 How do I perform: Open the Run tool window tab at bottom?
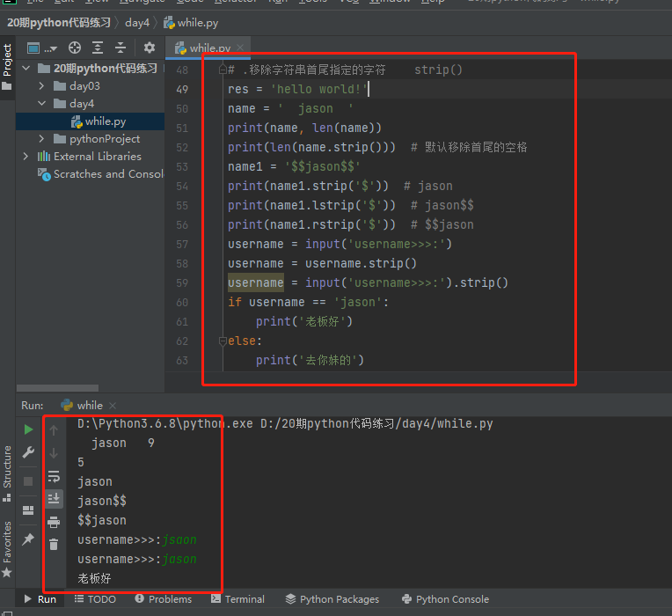click(x=40, y=599)
